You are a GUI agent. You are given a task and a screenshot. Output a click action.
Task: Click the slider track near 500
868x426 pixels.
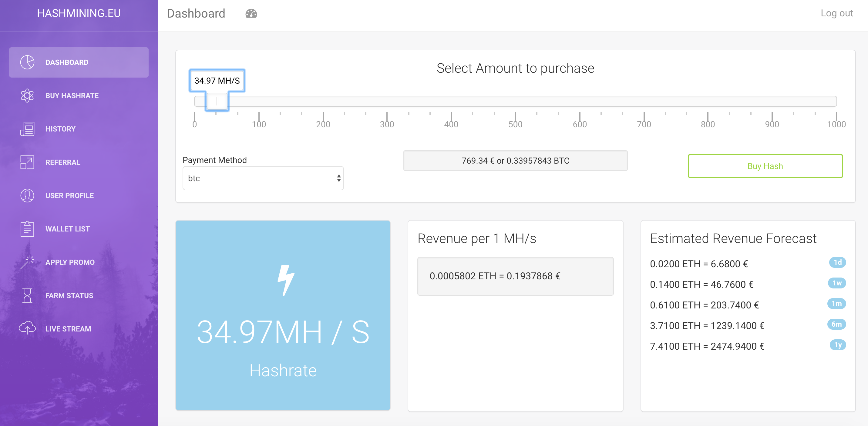515,101
